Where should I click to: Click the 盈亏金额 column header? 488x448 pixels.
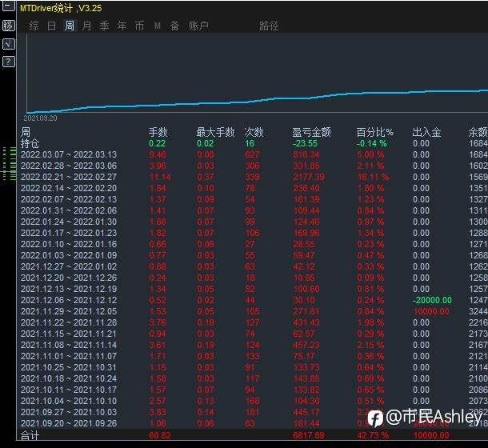(x=311, y=132)
